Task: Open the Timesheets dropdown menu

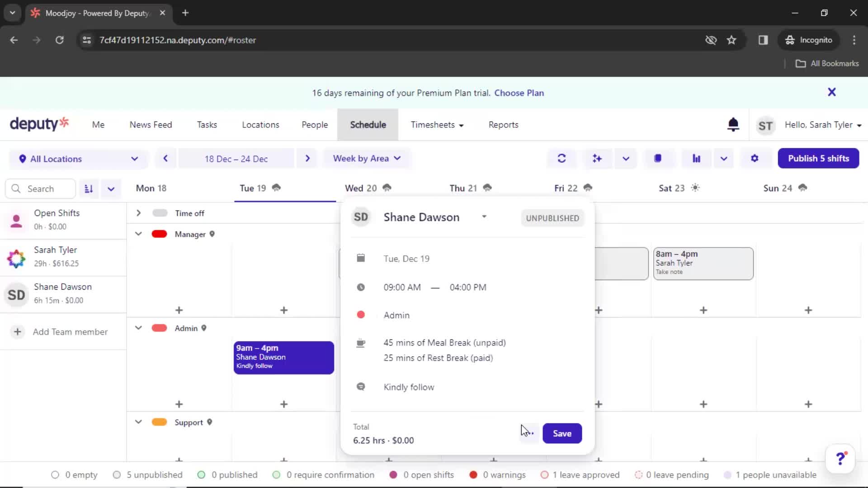Action: click(x=438, y=125)
